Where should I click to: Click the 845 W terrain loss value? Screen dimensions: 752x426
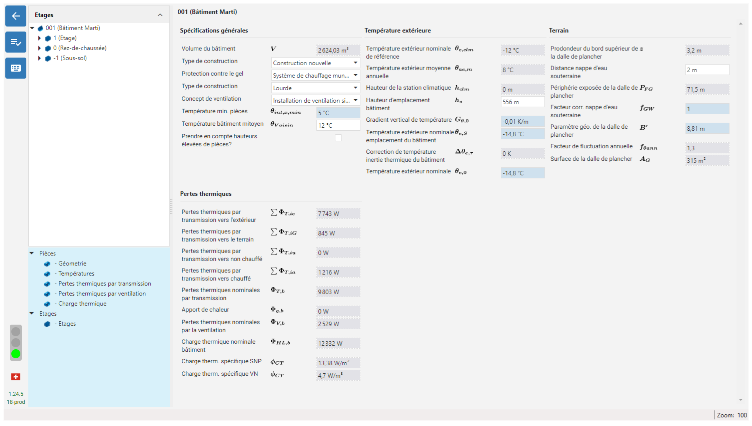[x=338, y=233]
